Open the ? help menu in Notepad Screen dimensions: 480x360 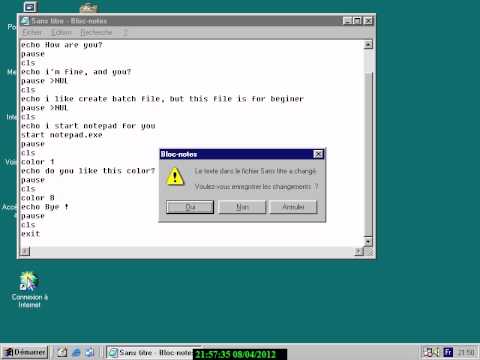point(125,32)
